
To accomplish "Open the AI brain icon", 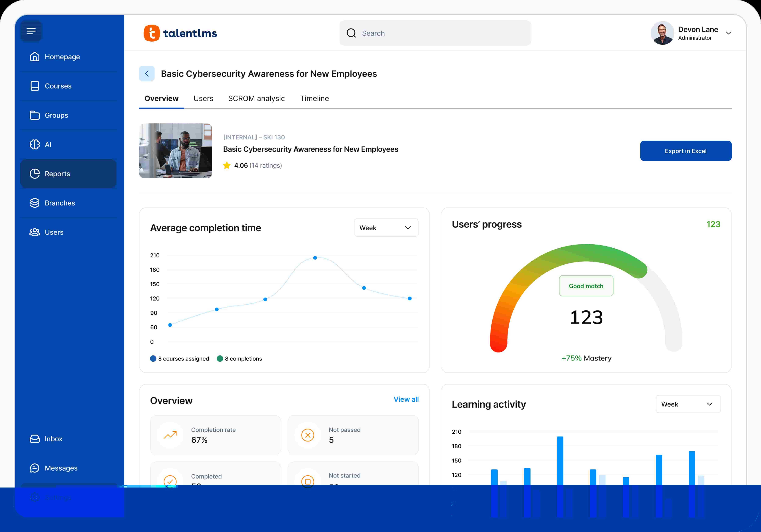I will pyautogui.click(x=34, y=144).
